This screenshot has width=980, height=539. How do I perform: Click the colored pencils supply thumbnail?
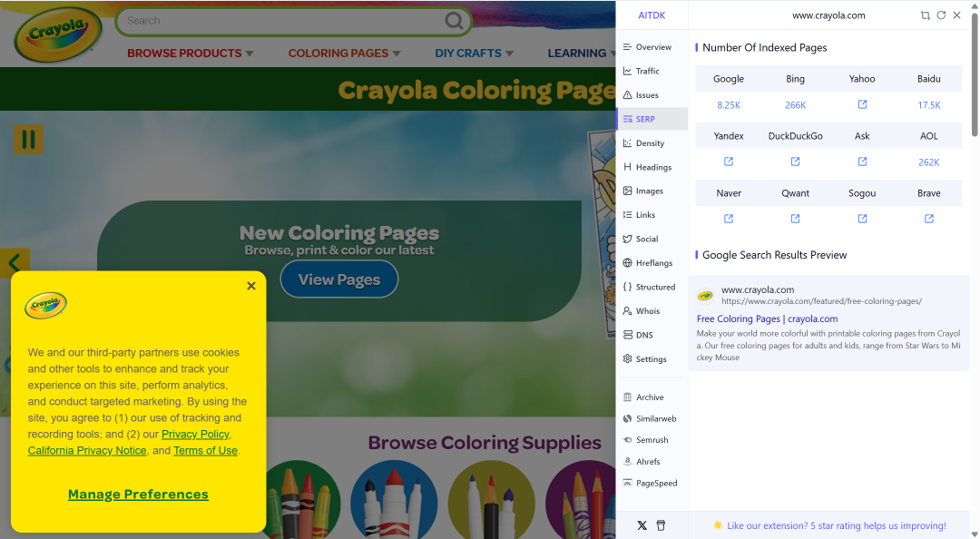[491, 500]
